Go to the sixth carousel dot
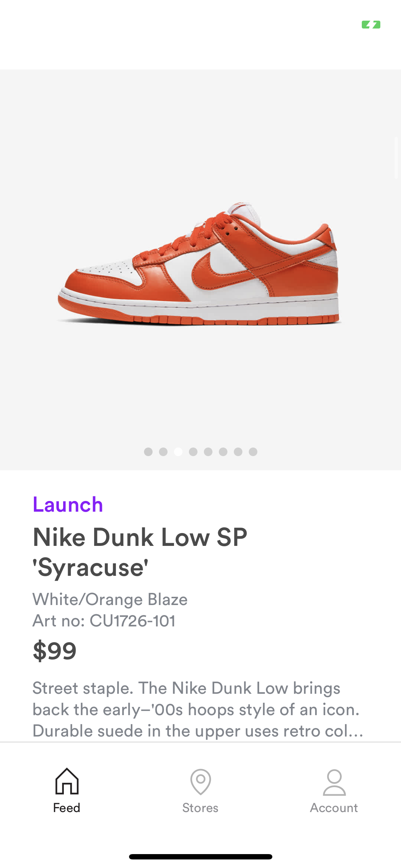 tap(223, 452)
